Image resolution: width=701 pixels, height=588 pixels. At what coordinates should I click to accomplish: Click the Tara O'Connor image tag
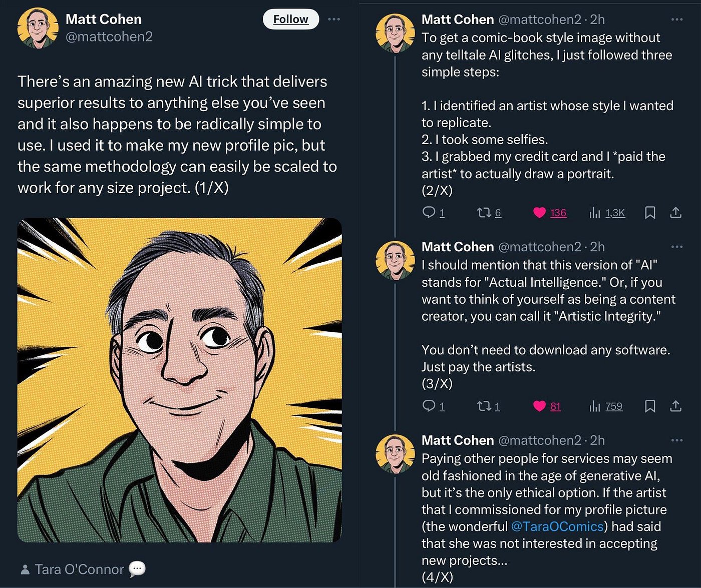click(x=79, y=569)
